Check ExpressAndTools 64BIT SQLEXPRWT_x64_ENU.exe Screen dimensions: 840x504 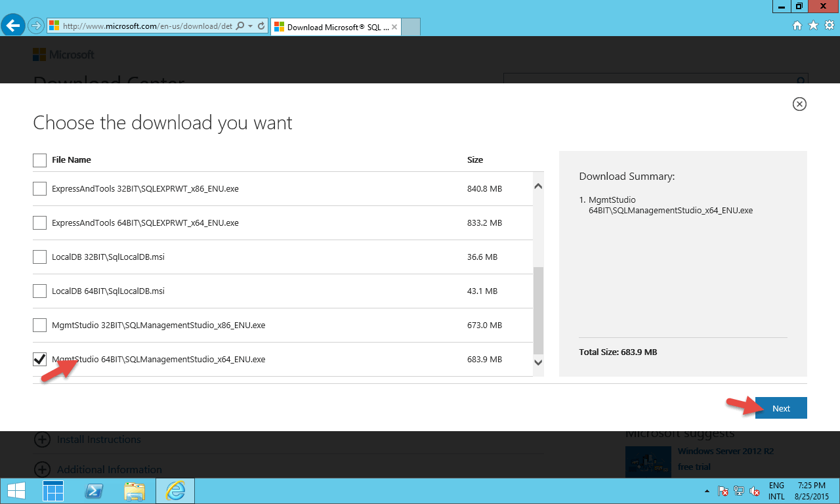click(40, 223)
